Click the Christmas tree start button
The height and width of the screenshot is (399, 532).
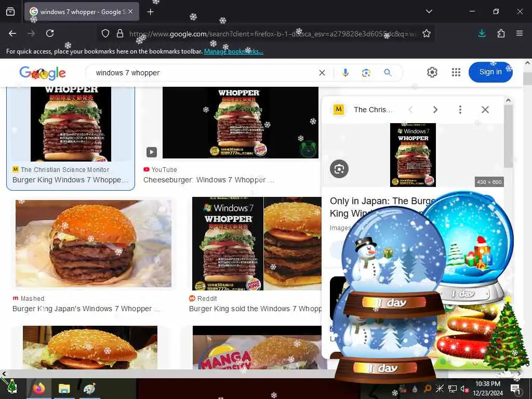[12, 387]
